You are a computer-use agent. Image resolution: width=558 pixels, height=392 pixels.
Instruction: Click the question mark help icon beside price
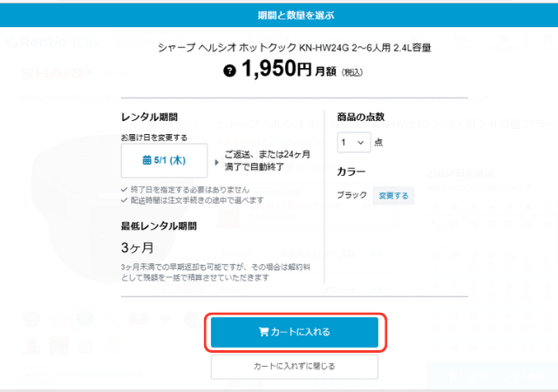pos(229,71)
